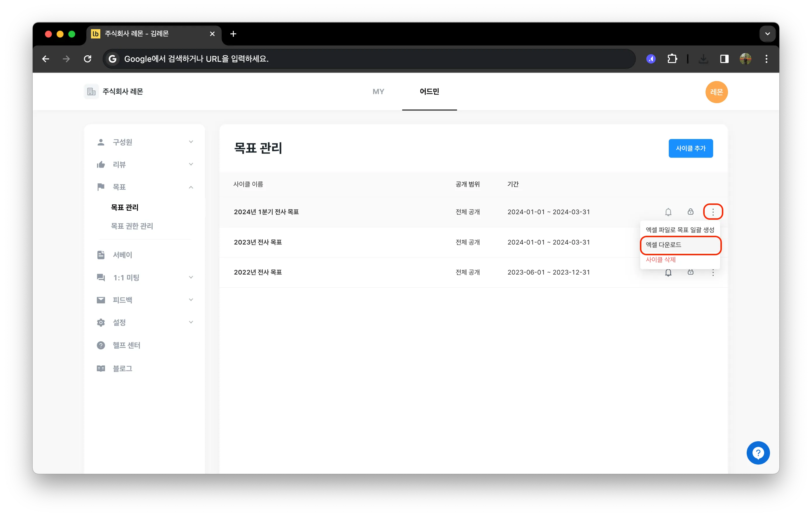The width and height of the screenshot is (812, 517).
Task: Open the three-dot menu for 2024년 1분기 전사 목표
Action: pyautogui.click(x=713, y=212)
